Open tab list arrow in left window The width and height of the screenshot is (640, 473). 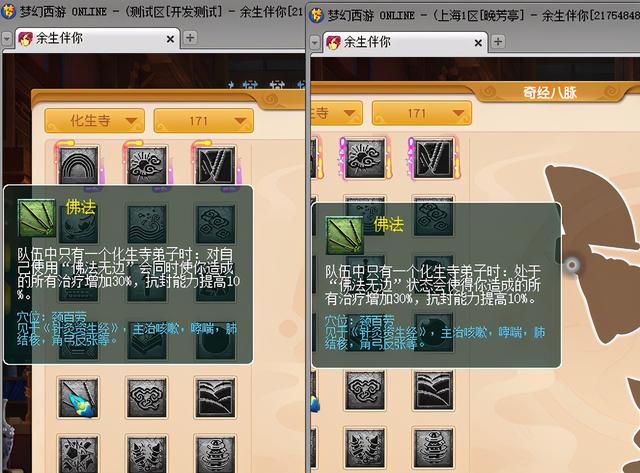pos(7,39)
